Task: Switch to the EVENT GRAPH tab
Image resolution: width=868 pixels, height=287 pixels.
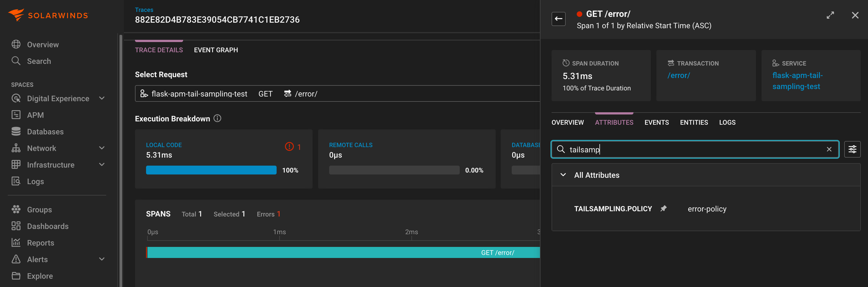Action: (x=216, y=49)
